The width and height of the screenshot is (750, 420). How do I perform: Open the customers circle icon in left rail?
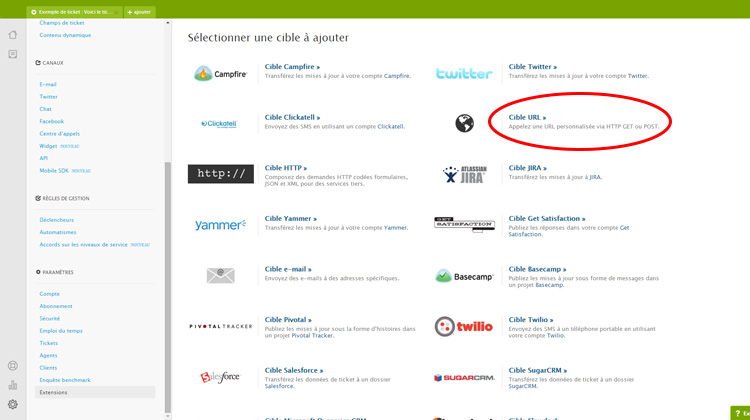(x=13, y=366)
